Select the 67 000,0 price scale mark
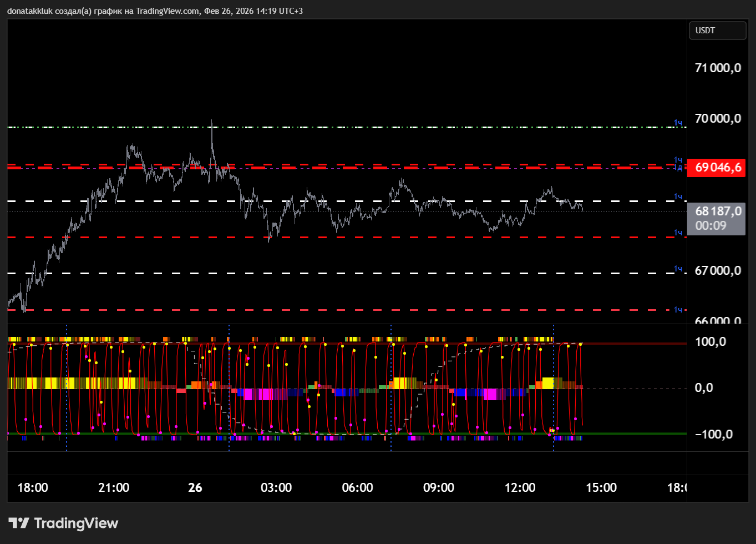This screenshot has width=756, height=544. (717, 270)
